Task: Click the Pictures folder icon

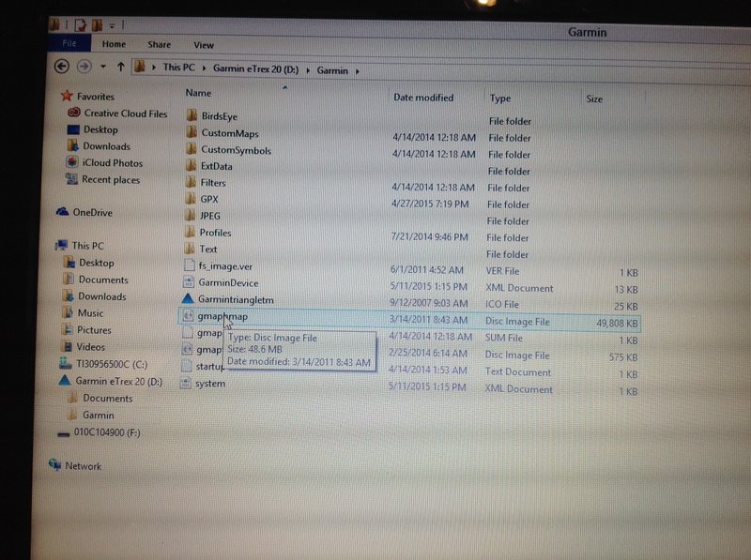Action: point(67,329)
